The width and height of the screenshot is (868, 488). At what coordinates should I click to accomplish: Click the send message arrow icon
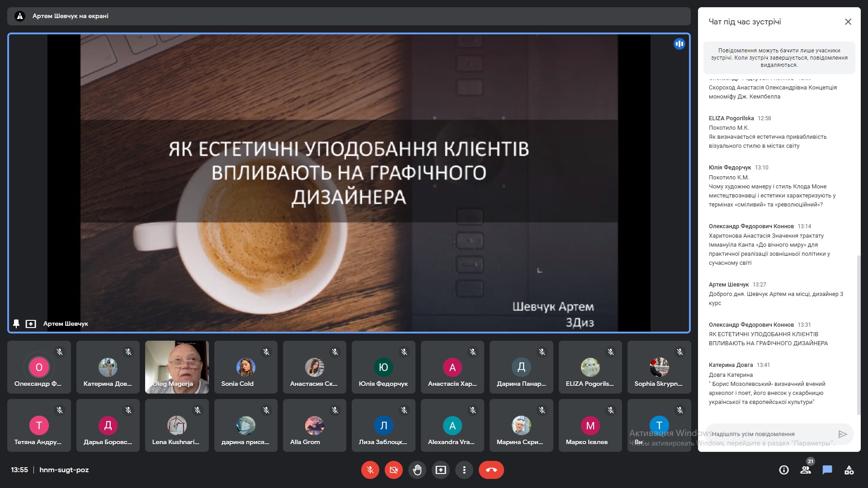click(x=843, y=434)
